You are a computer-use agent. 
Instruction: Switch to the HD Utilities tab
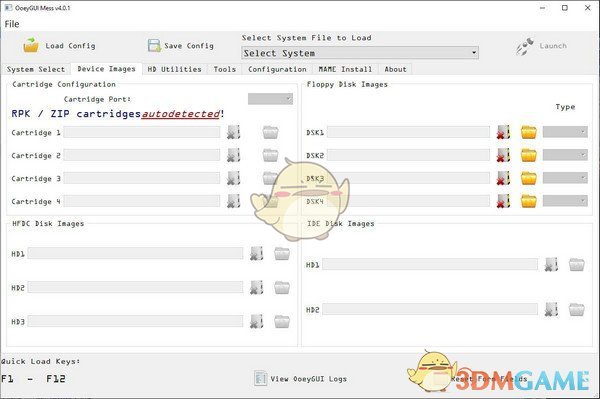pos(174,69)
